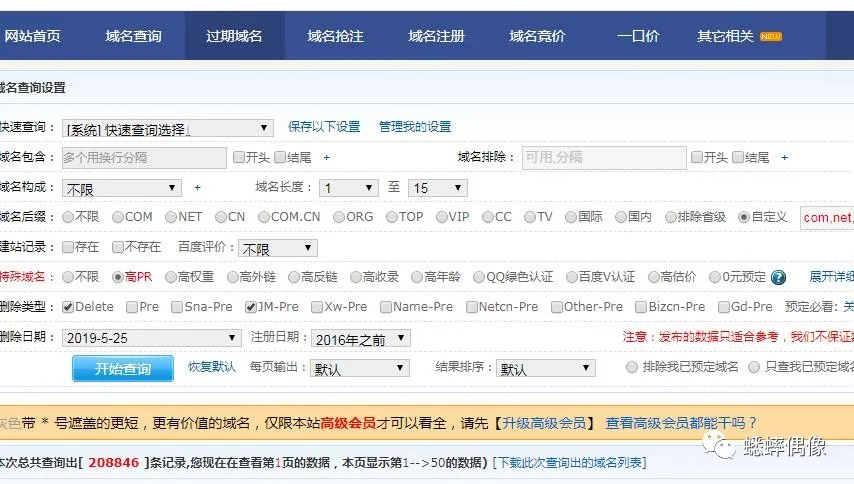The image size is (854, 484).
Task: Click 升级高级会员 link
Action: pos(544,423)
